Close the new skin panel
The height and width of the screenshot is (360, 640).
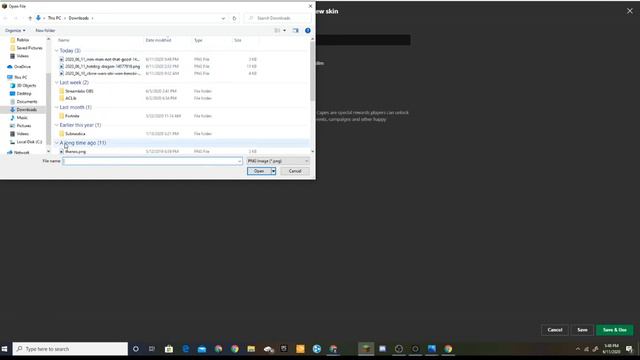coord(630,11)
